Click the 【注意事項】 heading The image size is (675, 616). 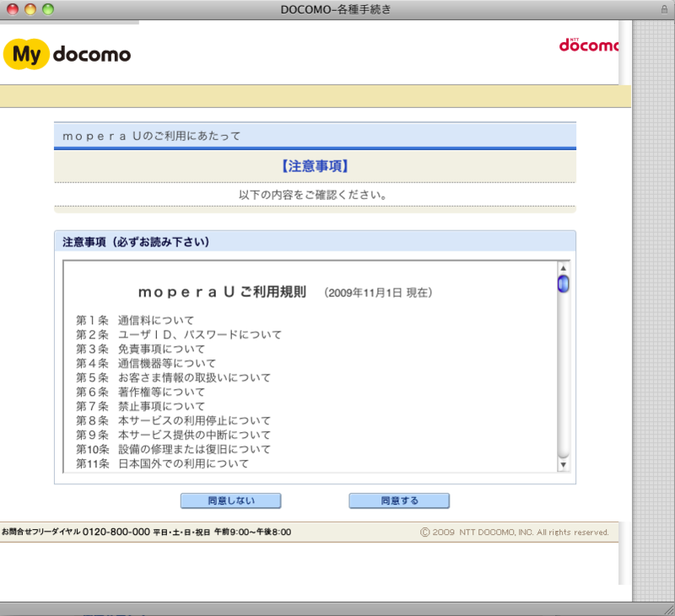click(315, 166)
